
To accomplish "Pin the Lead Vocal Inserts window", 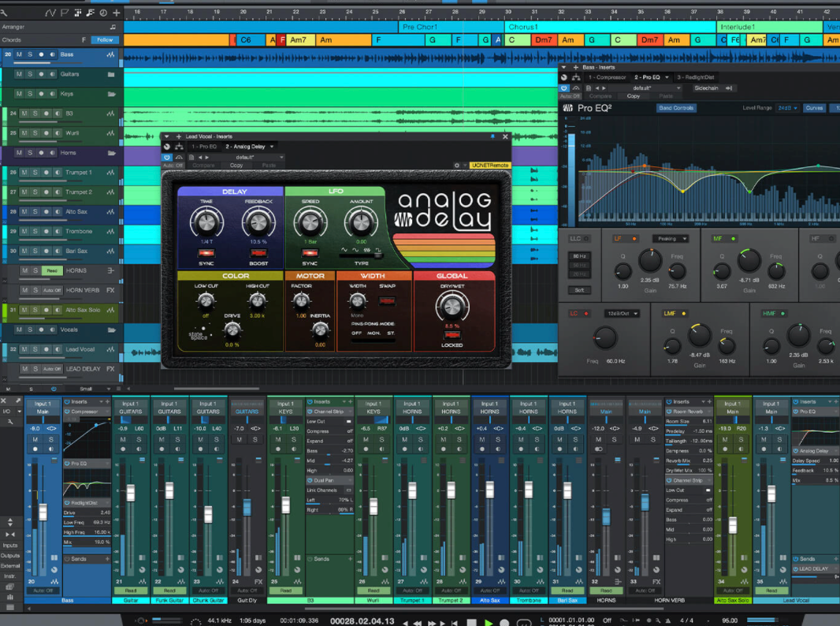I will coord(492,136).
